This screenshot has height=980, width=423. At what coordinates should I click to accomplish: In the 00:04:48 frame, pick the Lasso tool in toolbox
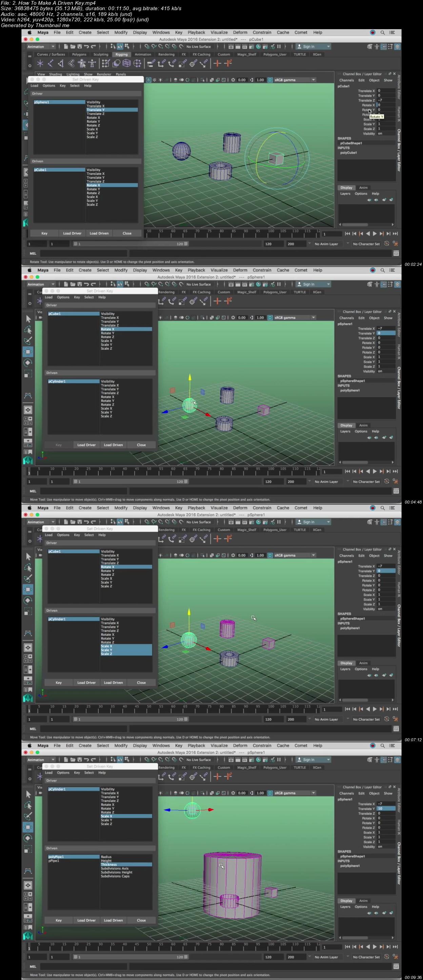coord(28,330)
